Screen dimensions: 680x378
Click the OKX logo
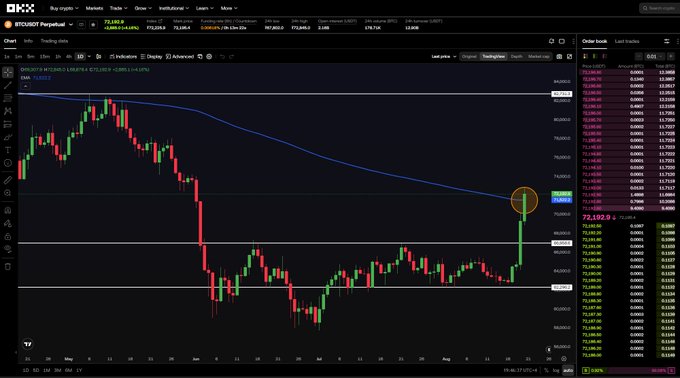click(x=20, y=8)
